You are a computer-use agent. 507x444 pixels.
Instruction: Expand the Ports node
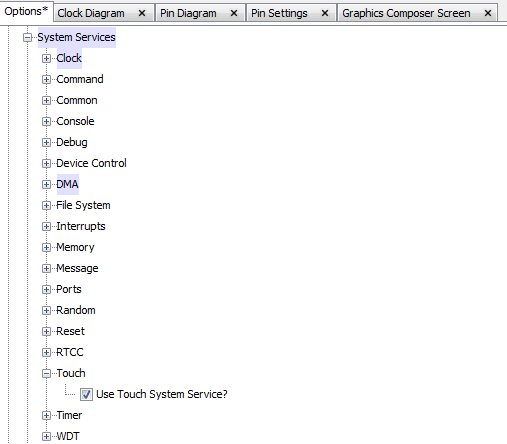(46, 290)
